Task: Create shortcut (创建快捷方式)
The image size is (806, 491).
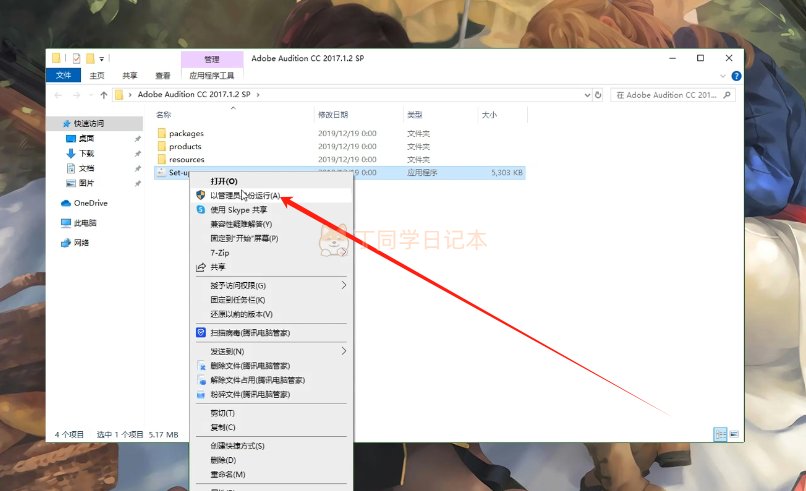Action: 237,446
